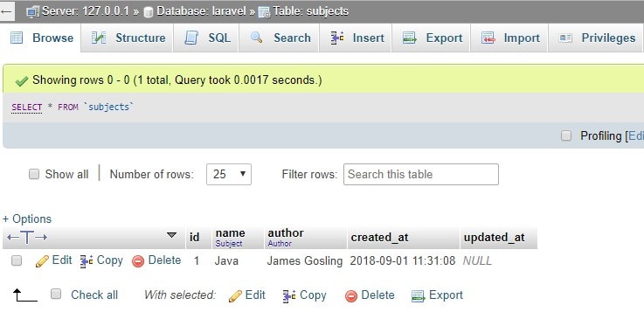Switch to the Structure tab
644x319 pixels.
coord(128,38)
